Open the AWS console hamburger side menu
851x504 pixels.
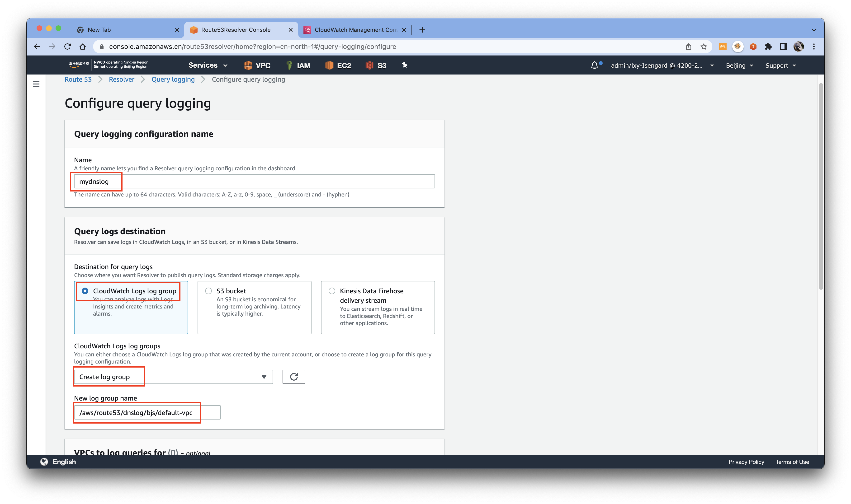click(x=36, y=84)
